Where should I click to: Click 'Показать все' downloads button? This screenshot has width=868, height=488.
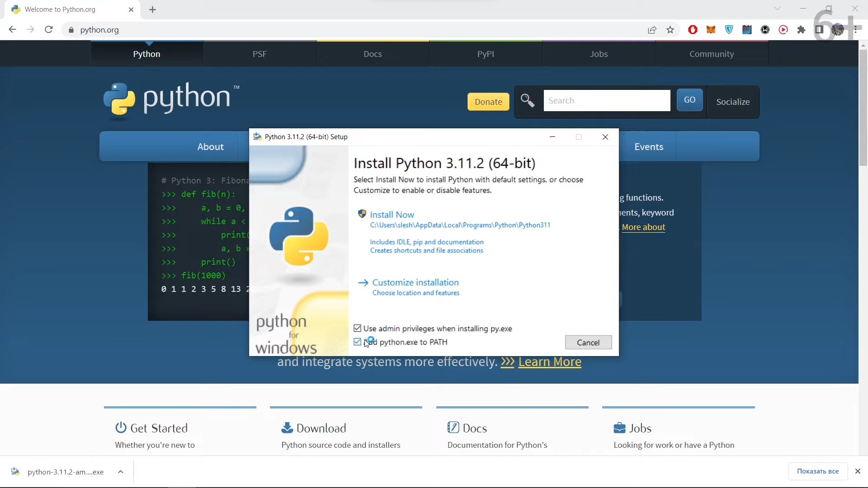(818, 471)
